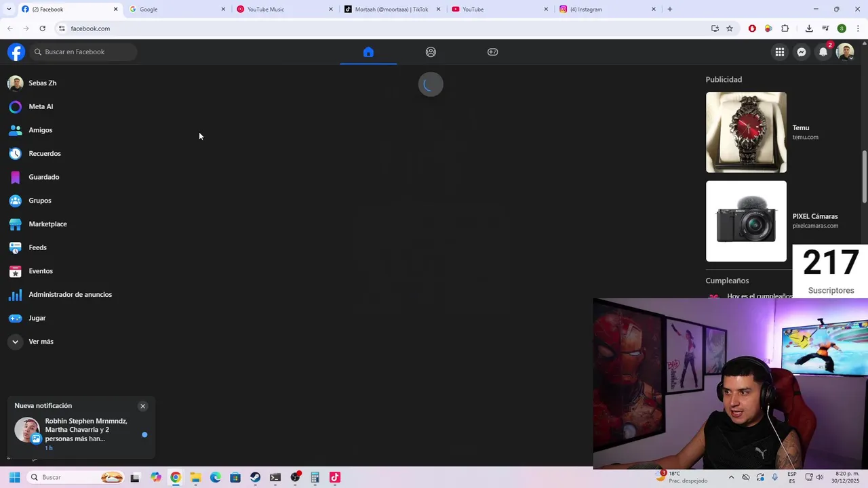Click the Buscar en Facebook search field

[83, 52]
